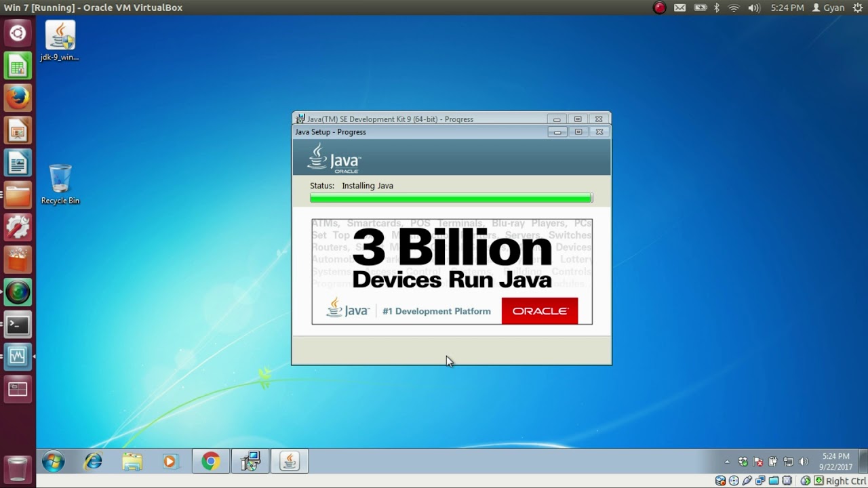
Task: Open Firefox from the Ubuntu launcher
Action: pos(18,98)
